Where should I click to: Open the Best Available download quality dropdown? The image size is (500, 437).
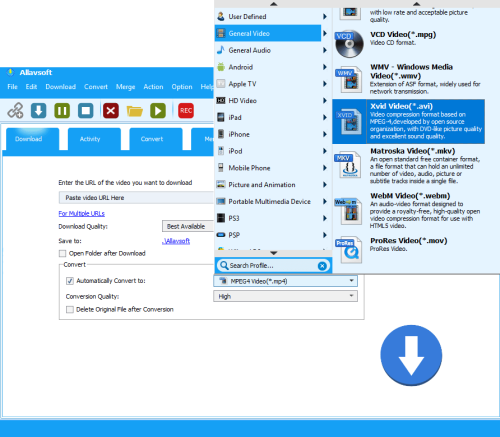pos(188,226)
